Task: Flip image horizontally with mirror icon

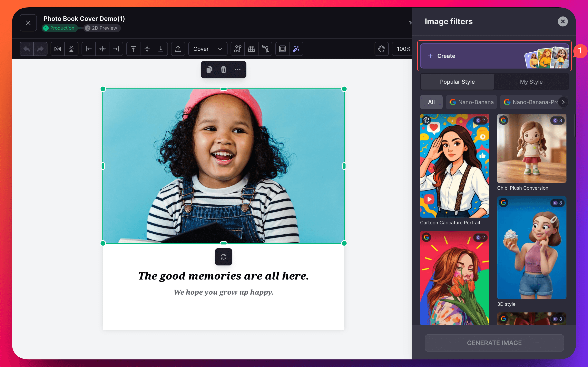Action: 58,49
